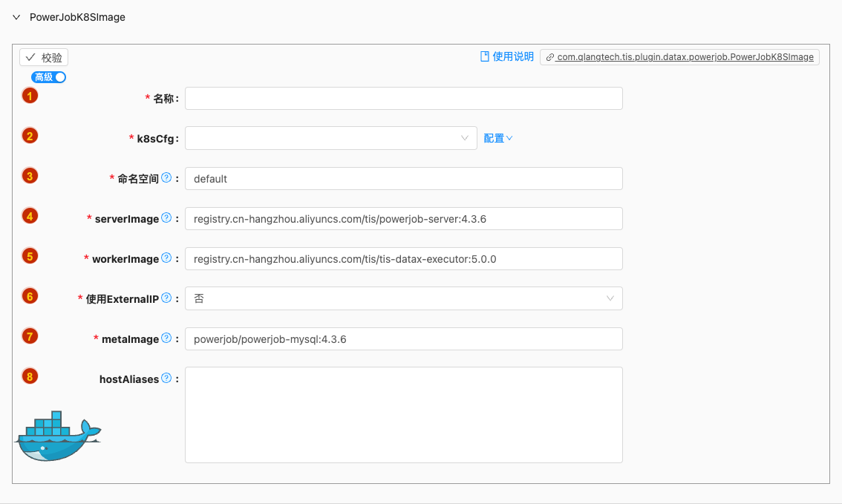Open the PowerJobK8SImage plugin class link

679,56
